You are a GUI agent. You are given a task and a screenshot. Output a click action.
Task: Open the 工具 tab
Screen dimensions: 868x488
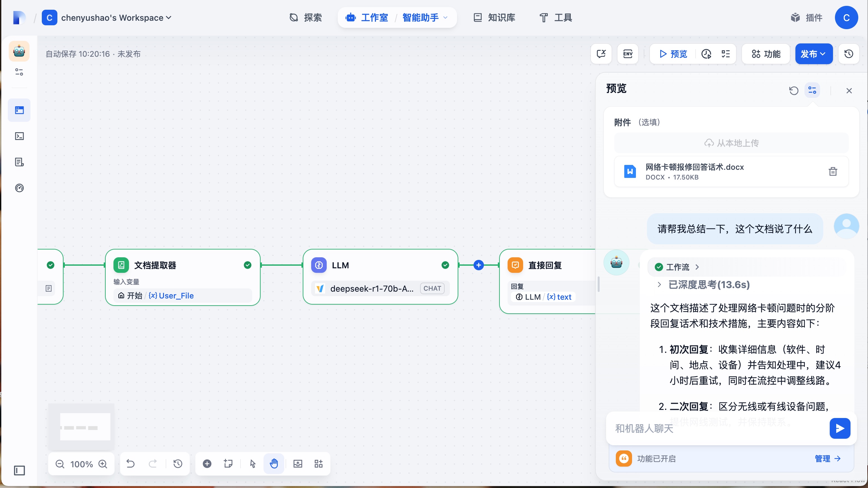point(556,17)
